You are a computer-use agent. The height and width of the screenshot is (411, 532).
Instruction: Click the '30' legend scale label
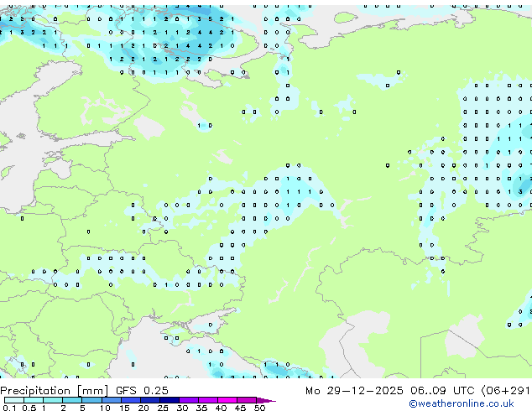182,408
